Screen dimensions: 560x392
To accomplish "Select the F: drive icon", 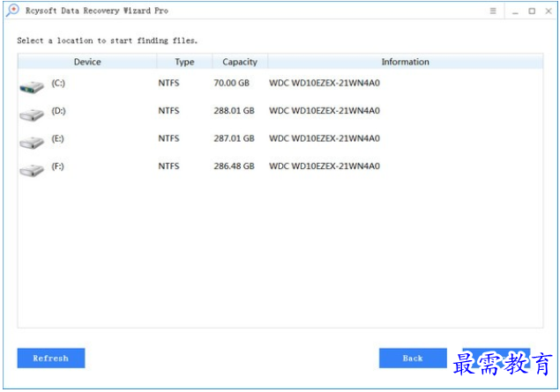I will point(32,171).
